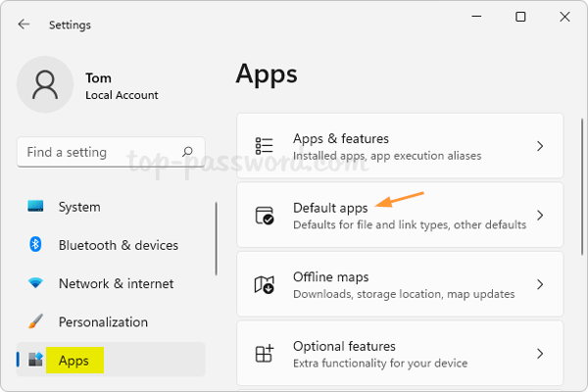Click the Personalization paintbrush icon
Image resolution: width=588 pixels, height=392 pixels.
tap(36, 321)
